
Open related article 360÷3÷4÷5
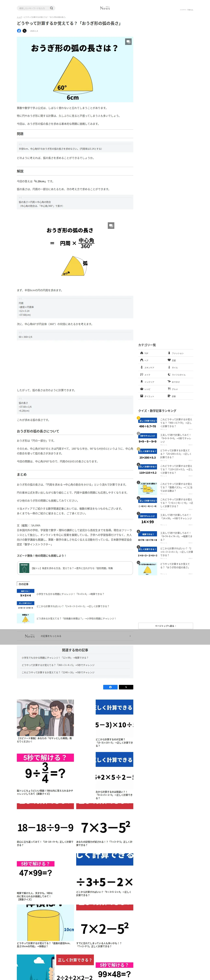[58, 665]
